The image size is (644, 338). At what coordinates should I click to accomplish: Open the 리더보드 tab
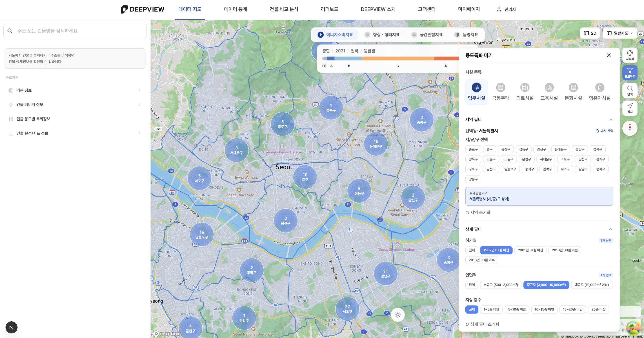click(x=329, y=9)
